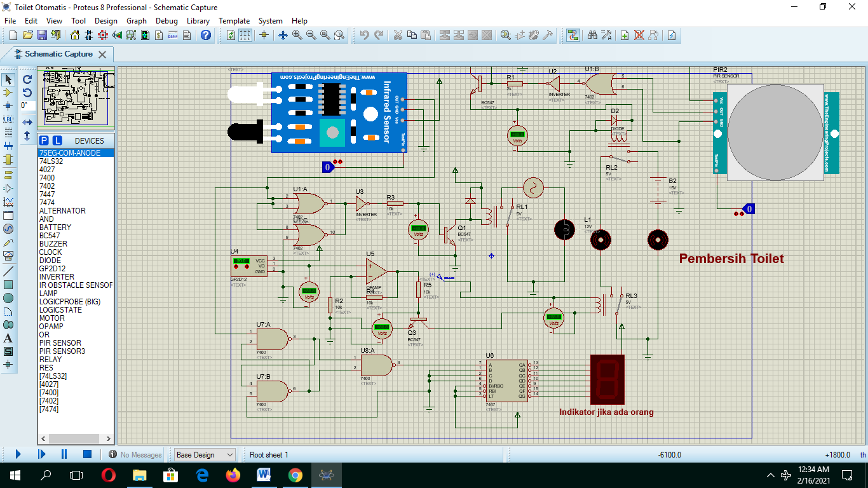
Task: Open the File menu
Action: tap(10, 21)
